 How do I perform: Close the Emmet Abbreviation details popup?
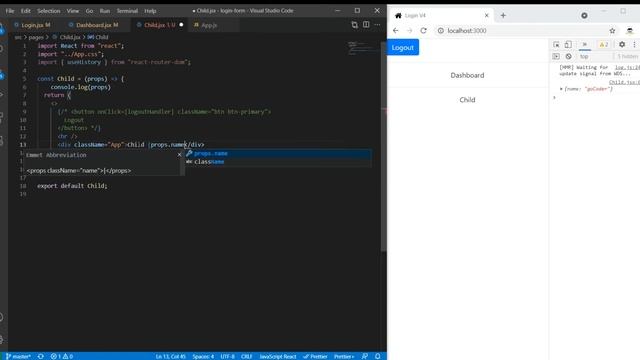179,155
